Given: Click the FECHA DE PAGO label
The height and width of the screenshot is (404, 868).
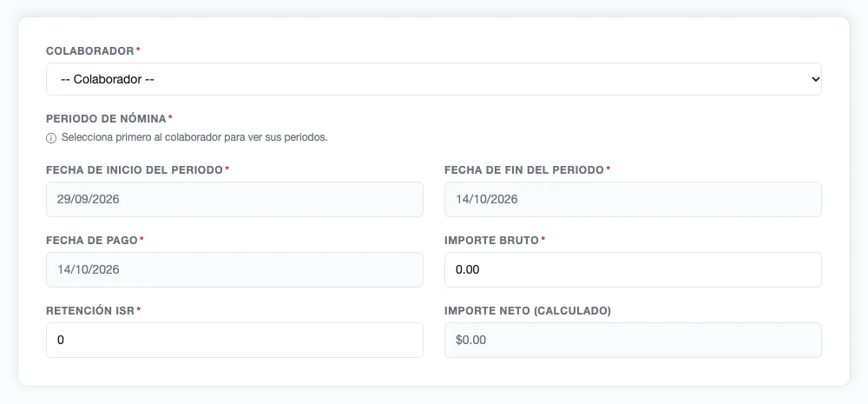Looking at the screenshot, I should (x=92, y=240).
